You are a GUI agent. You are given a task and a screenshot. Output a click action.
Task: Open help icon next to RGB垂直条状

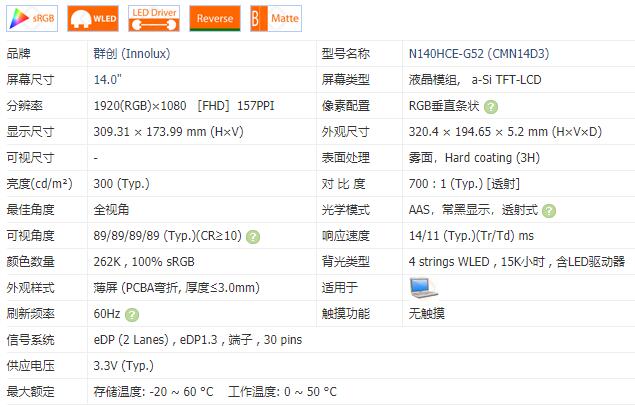491,107
